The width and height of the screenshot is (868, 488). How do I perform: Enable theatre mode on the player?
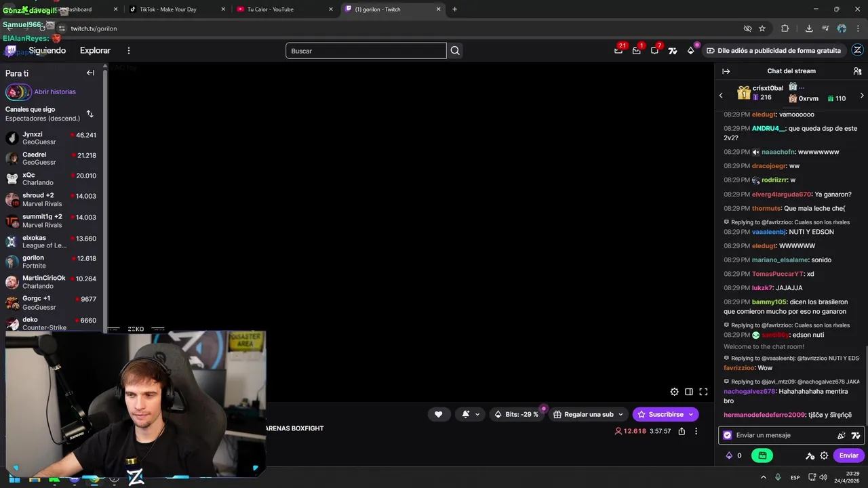tap(689, 392)
